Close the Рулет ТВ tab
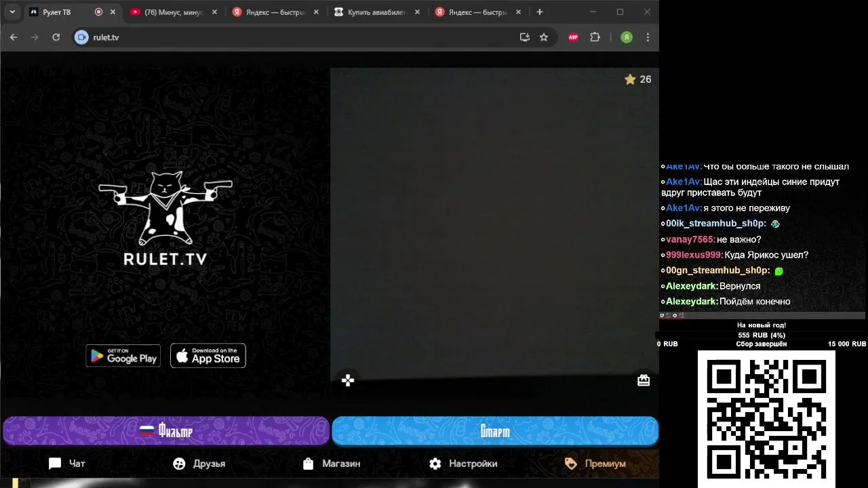This screenshot has height=488, width=868. pyautogui.click(x=113, y=12)
